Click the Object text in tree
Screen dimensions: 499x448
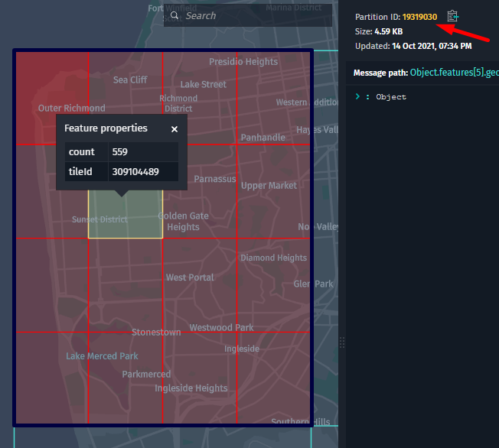point(391,96)
